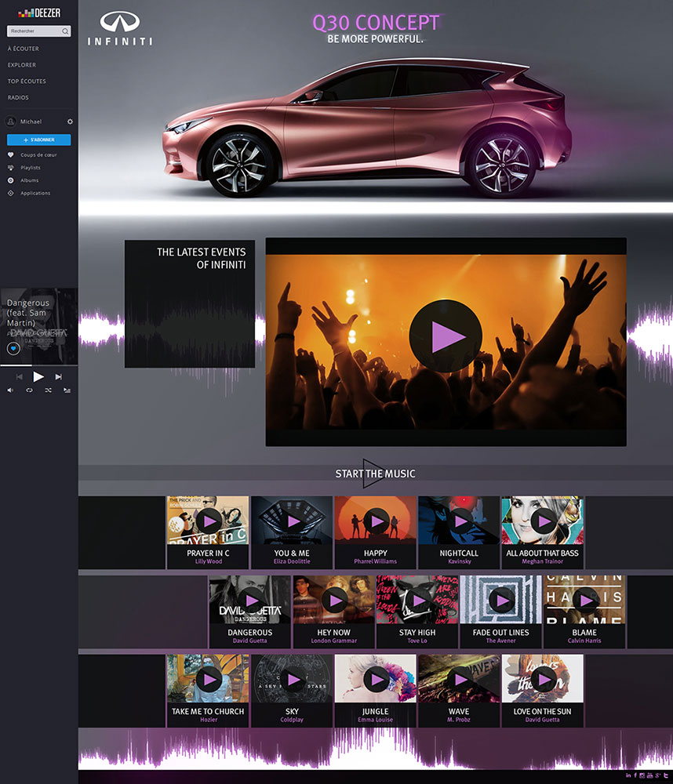Viewport: 673px width, 784px height.
Task: Open TOP ÉCOUTES menu item
Action: point(27,81)
